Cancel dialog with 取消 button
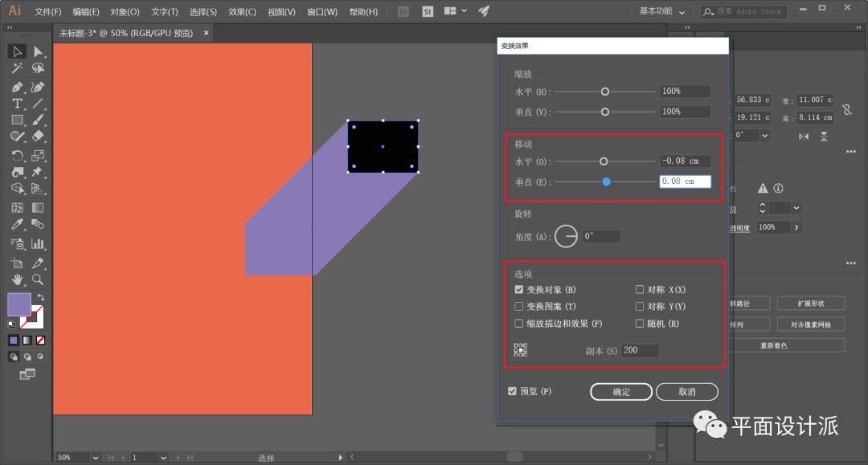This screenshot has height=465, width=868. pyautogui.click(x=686, y=392)
